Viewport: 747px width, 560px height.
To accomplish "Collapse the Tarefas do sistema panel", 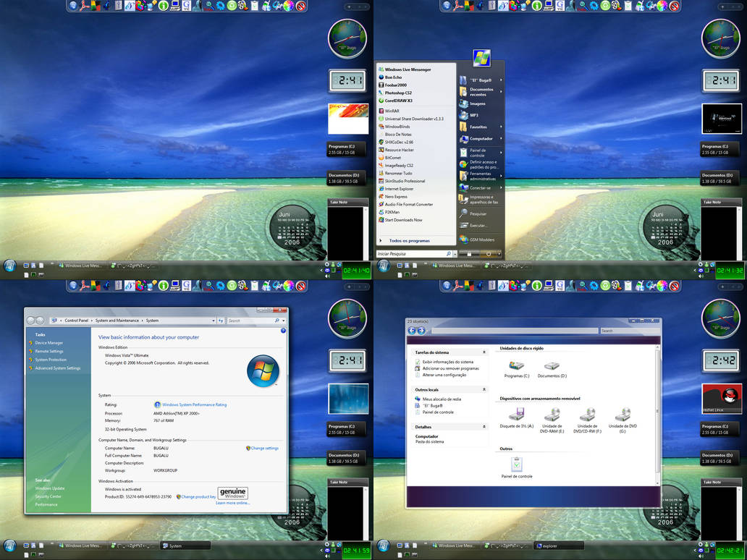I will click(x=484, y=352).
